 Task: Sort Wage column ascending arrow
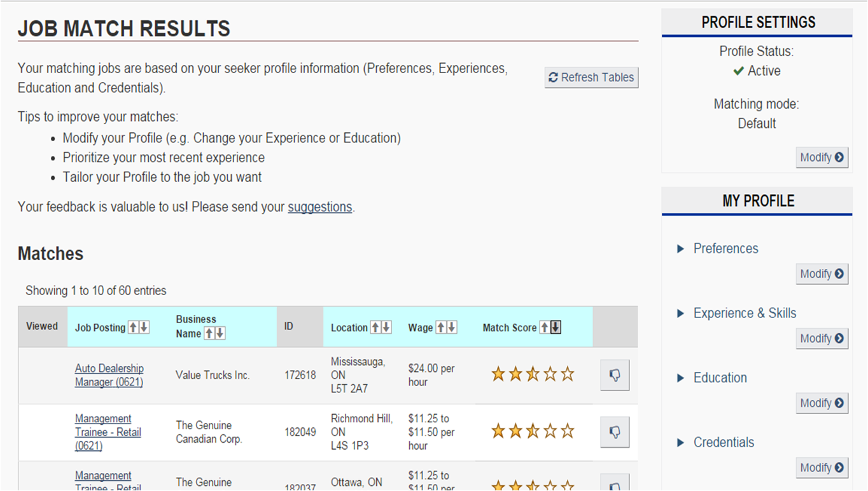pos(441,328)
